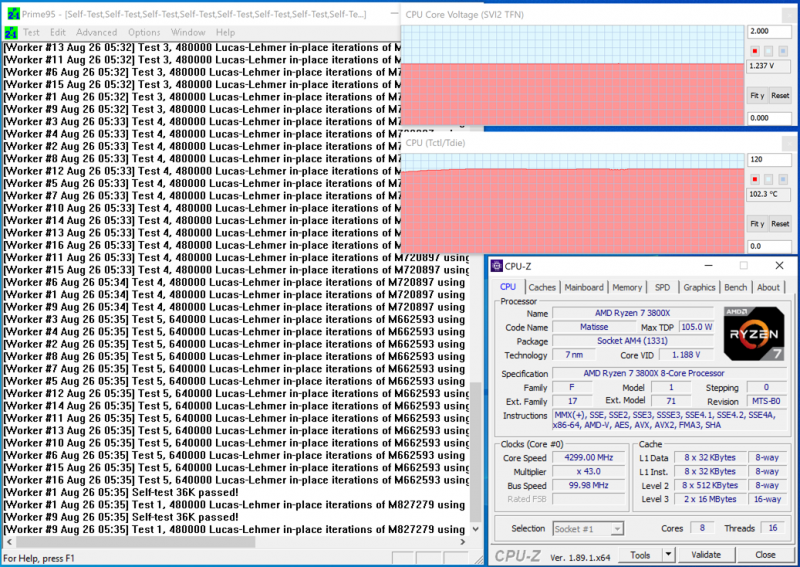Click the 1.237 V voltage readout
The height and width of the screenshot is (567, 800).
[x=769, y=66]
